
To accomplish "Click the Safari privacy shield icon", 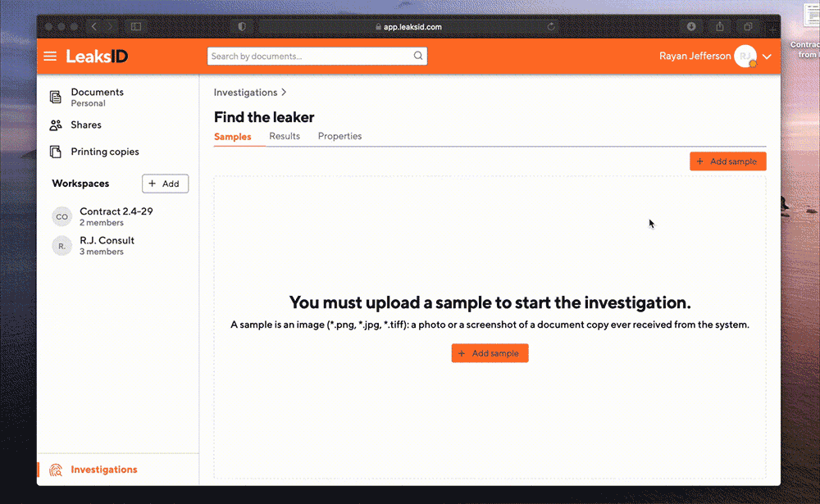I will (x=242, y=27).
